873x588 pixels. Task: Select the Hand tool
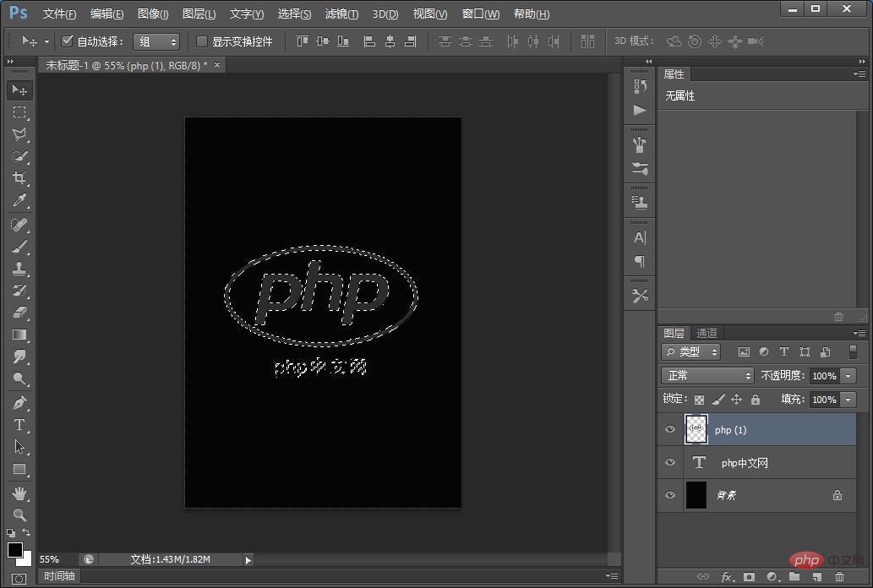pos(19,493)
